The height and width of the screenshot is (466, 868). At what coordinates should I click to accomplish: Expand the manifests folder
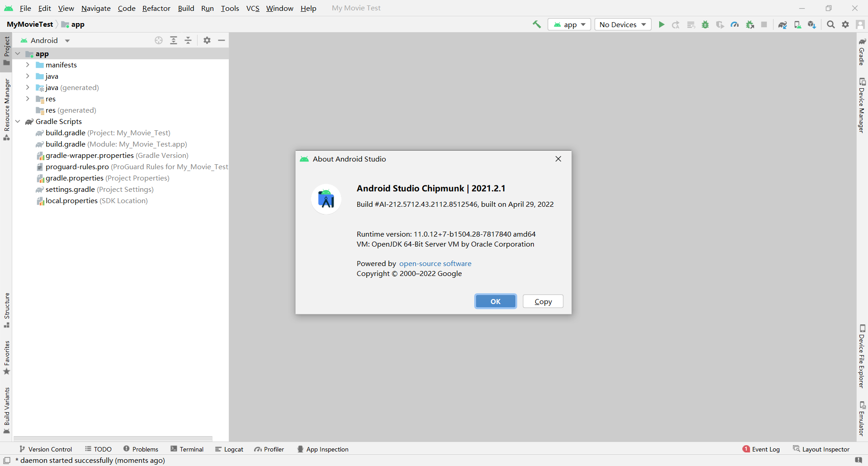coord(28,65)
